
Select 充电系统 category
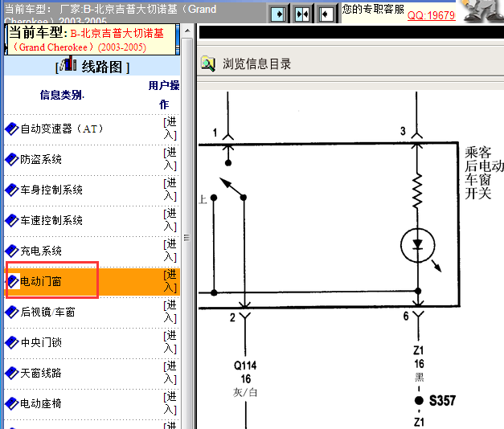pos(41,251)
